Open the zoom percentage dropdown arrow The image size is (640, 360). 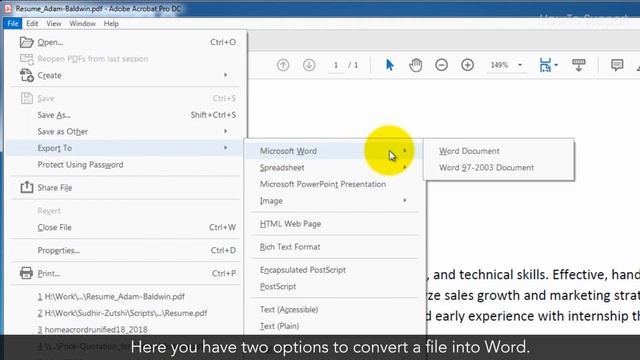[x=520, y=65]
